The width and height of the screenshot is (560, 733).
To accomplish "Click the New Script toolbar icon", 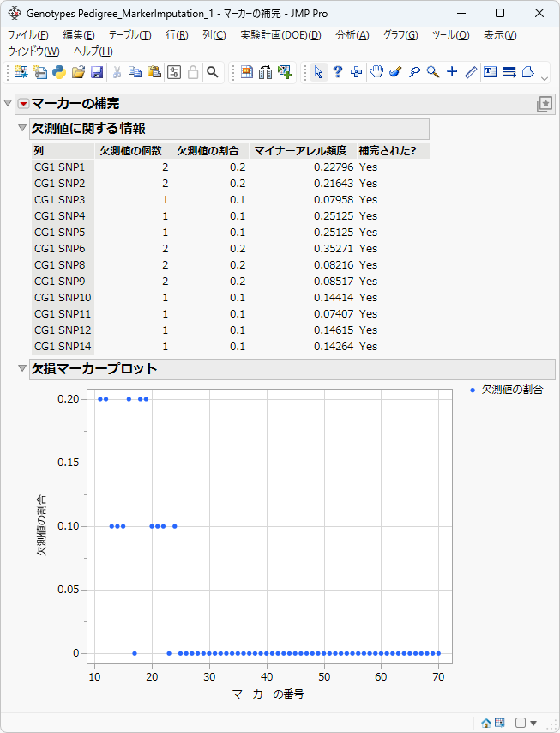I will (40, 72).
